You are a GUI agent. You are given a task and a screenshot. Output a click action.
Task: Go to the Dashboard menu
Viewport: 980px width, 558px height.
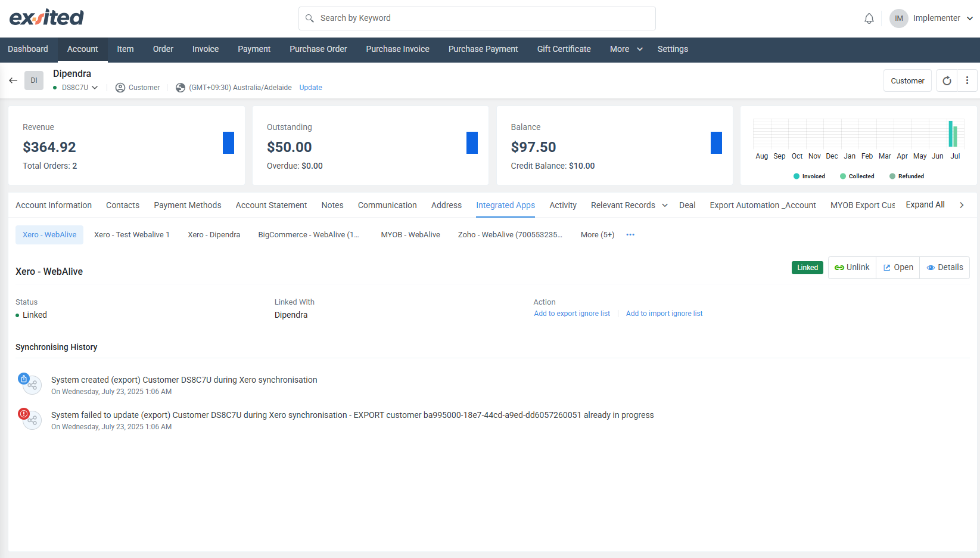(x=28, y=49)
